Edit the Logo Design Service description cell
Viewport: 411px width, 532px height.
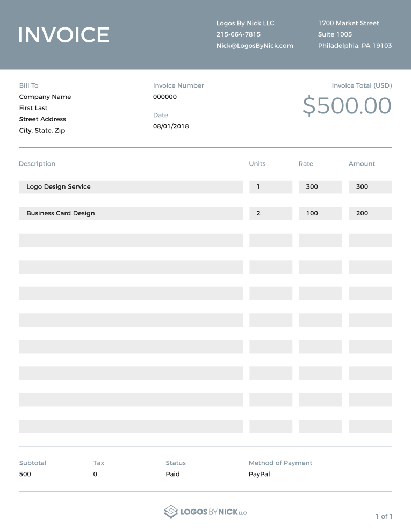pyautogui.click(x=131, y=187)
